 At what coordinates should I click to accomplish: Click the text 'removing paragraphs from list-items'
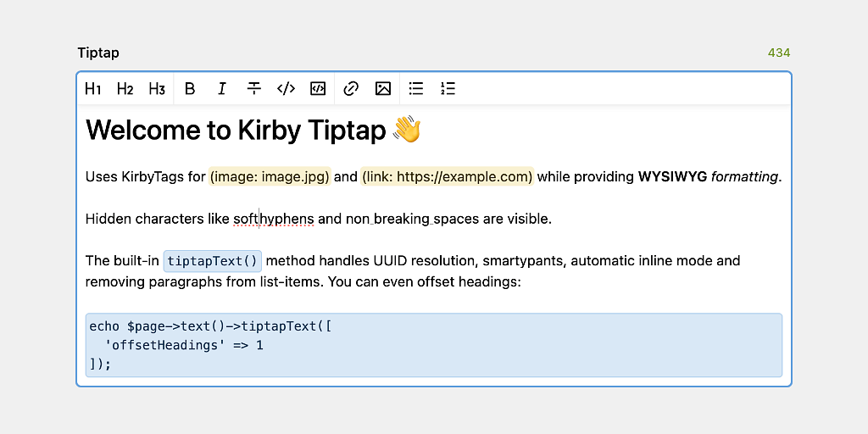(x=203, y=282)
